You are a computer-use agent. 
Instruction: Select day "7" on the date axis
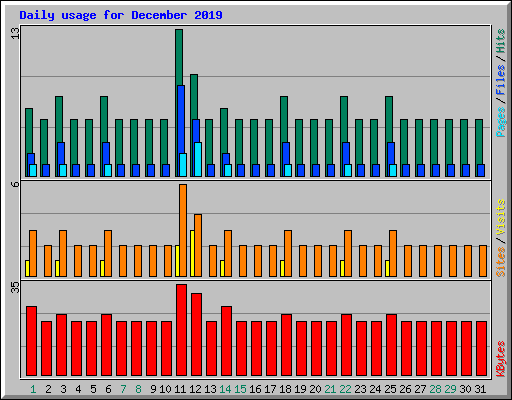pyautogui.click(x=123, y=389)
